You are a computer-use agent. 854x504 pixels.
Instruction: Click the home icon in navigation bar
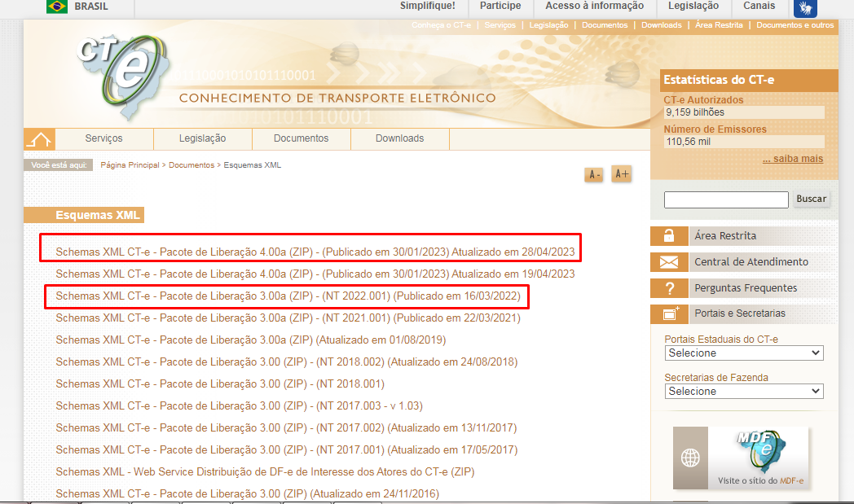39,139
